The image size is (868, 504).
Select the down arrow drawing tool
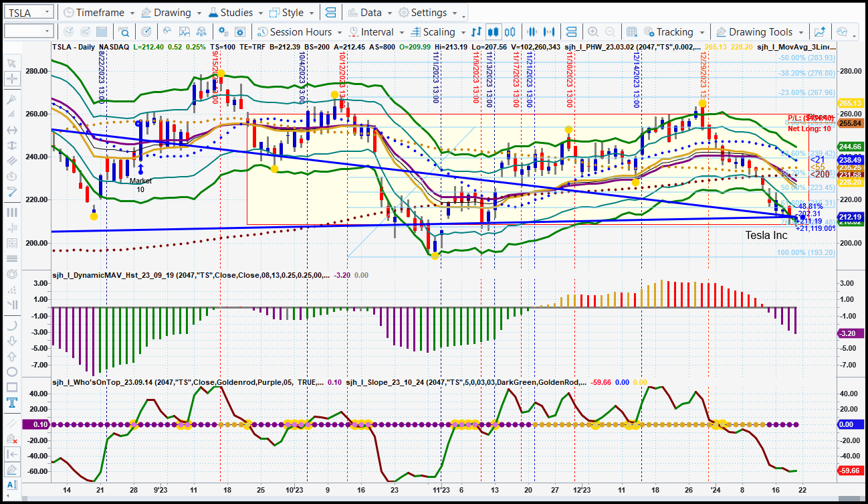pos(11,341)
